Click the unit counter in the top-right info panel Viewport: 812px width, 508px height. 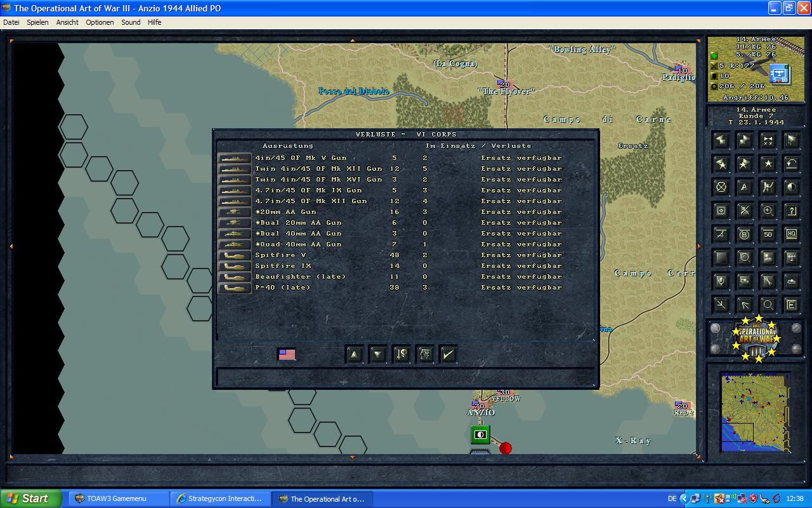780,74
